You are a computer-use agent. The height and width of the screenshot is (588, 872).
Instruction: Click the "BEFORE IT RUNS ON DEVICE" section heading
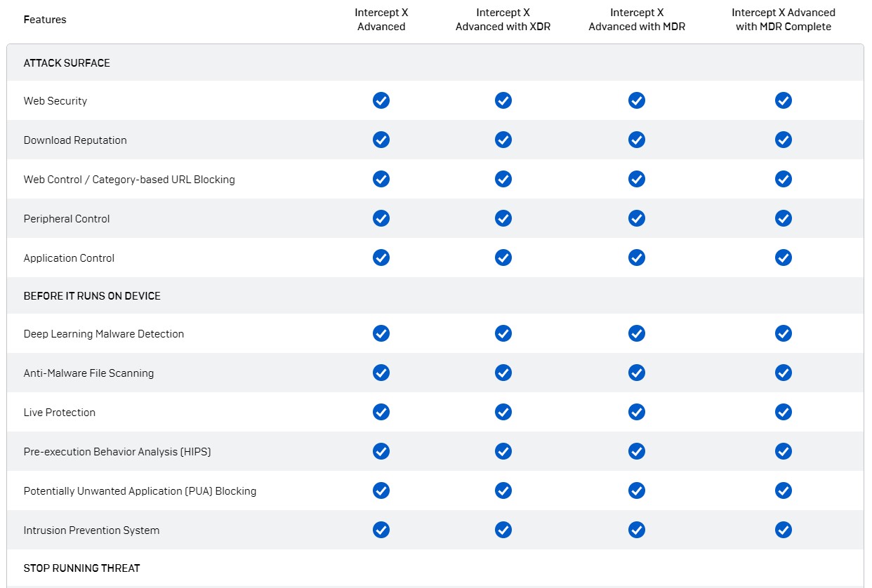pyautogui.click(x=92, y=296)
